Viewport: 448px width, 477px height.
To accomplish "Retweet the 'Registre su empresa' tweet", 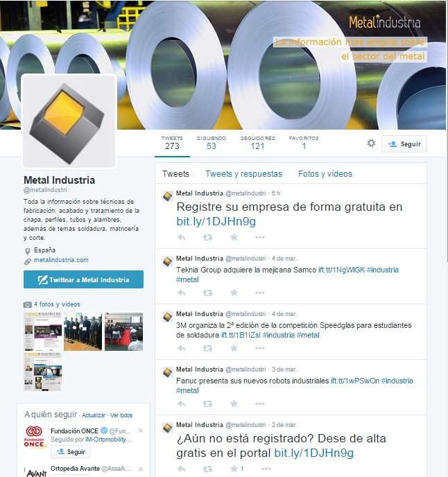I will (x=207, y=237).
